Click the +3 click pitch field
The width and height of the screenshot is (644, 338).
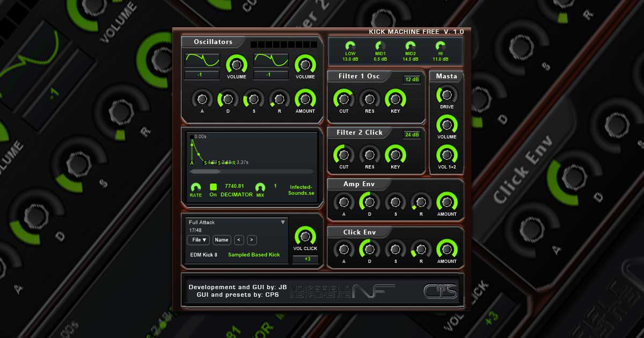click(x=305, y=260)
